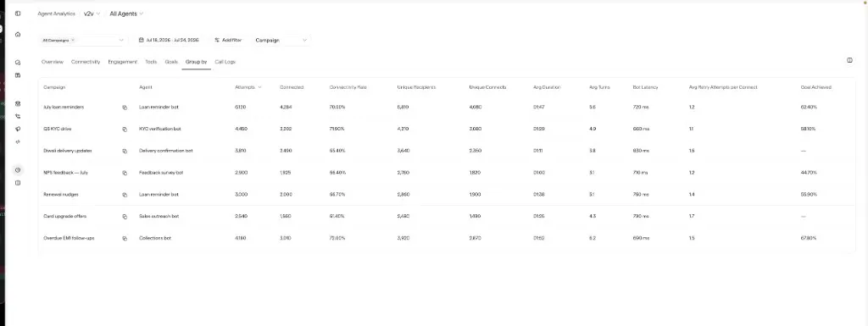Open the v2v workspace dropdown
This screenshot has height=326, width=868.
pos(92,14)
